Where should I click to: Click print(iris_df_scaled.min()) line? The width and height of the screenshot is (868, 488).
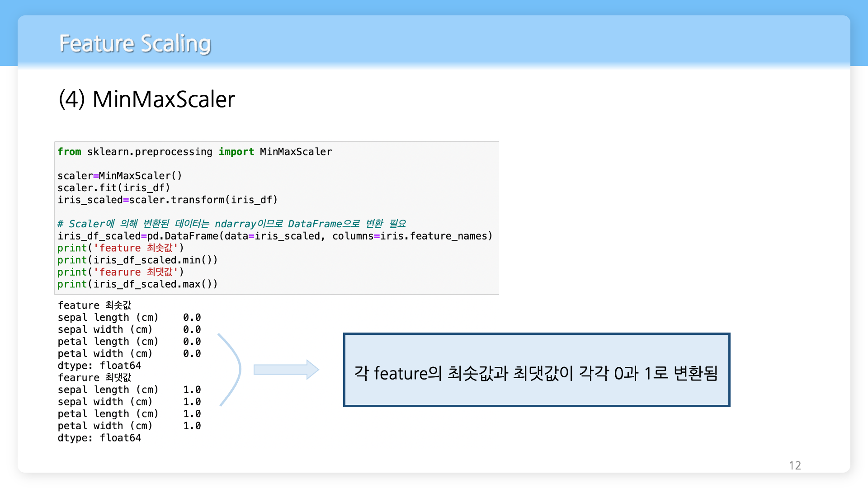point(137,260)
